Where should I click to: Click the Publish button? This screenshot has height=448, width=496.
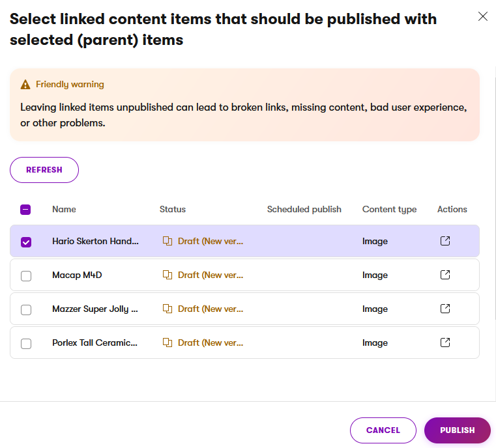point(457,430)
